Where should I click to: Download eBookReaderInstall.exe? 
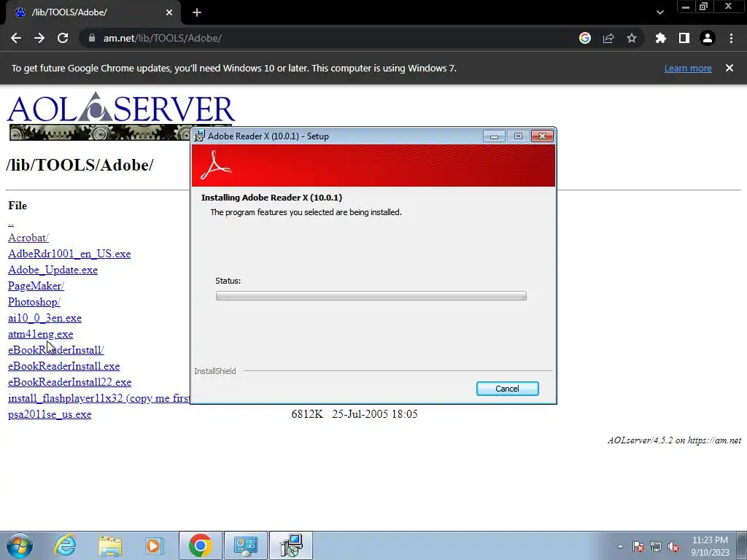tap(64, 366)
